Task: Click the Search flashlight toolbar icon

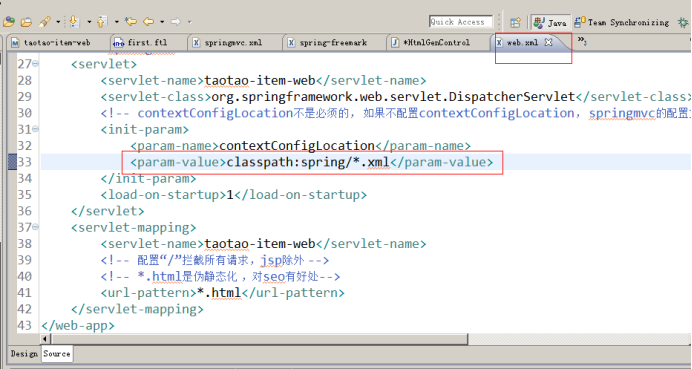Action: click(45, 21)
